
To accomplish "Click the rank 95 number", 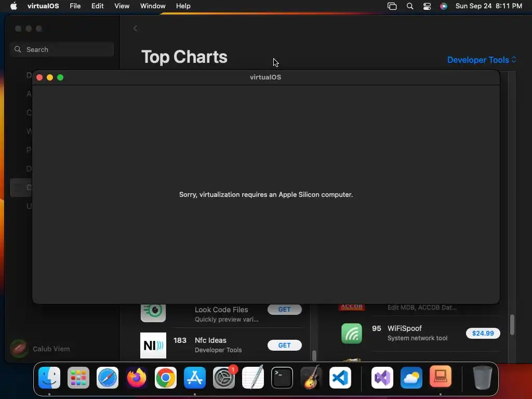I will click(376, 328).
